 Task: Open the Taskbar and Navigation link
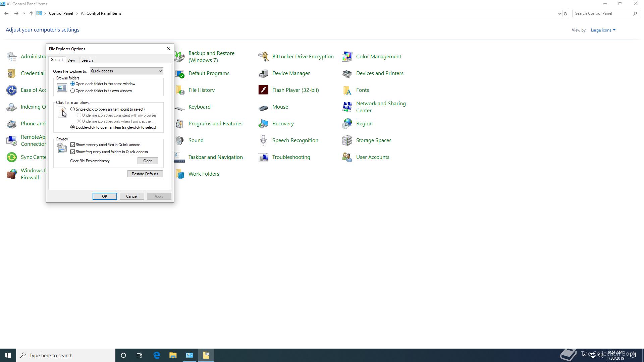216,157
